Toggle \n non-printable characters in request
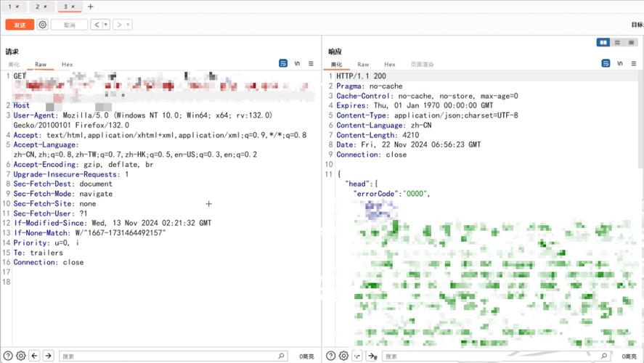This screenshot has width=644, height=363. click(x=298, y=63)
